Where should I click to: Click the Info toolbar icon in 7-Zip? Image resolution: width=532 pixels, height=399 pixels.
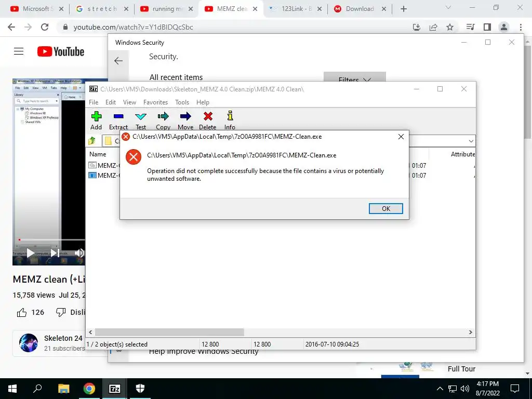(230, 121)
